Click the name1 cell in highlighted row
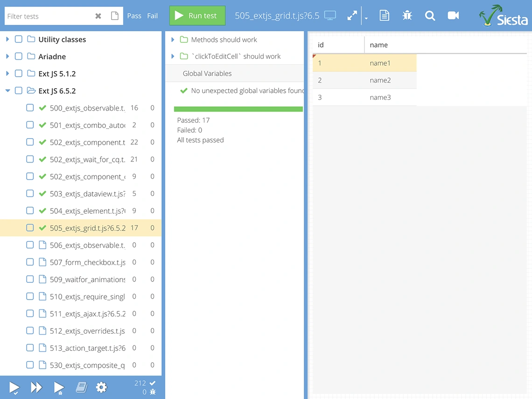 391,63
